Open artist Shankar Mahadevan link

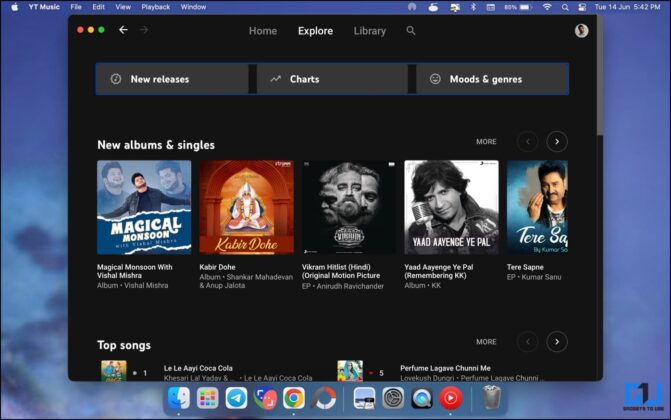click(x=260, y=277)
